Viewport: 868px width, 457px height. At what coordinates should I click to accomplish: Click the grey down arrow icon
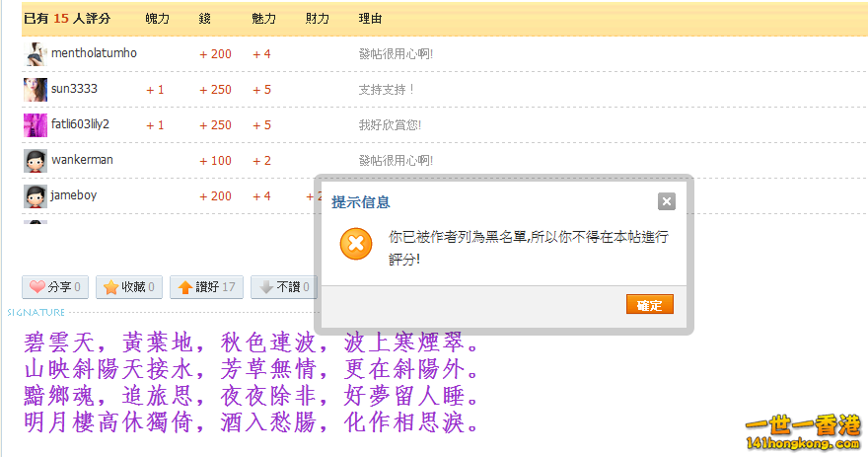[x=266, y=287]
